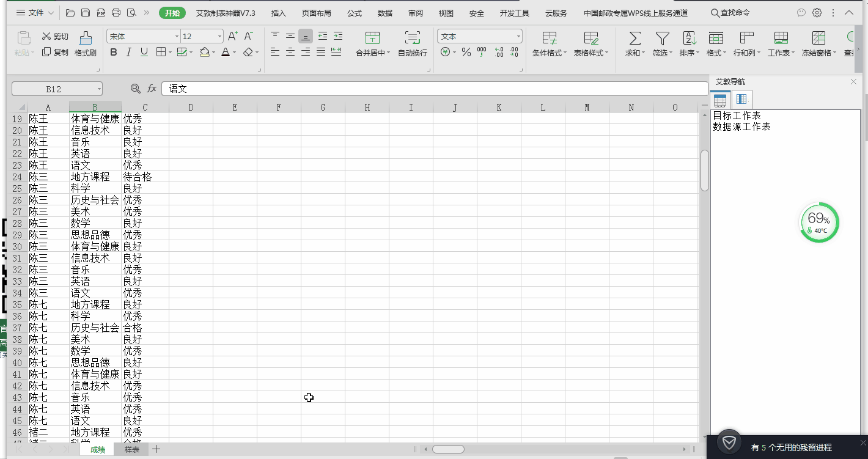Expand the File (文件) menu
Viewport: 868px width, 459px height.
pyautogui.click(x=35, y=13)
